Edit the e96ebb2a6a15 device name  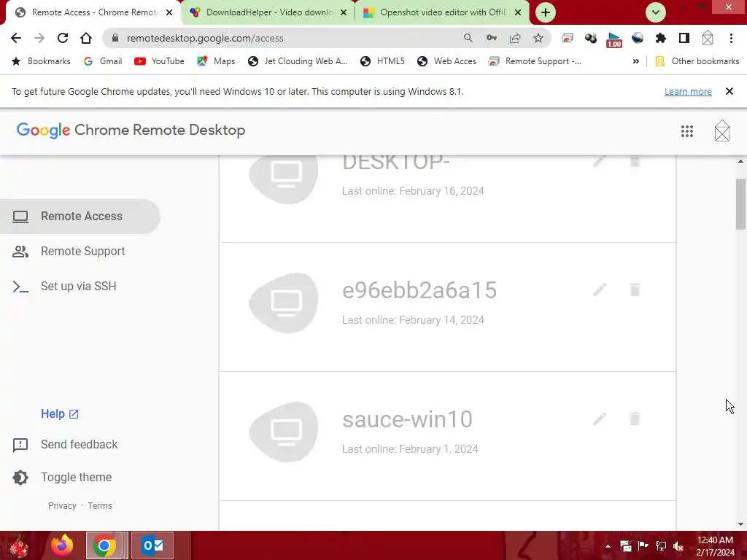coord(600,289)
